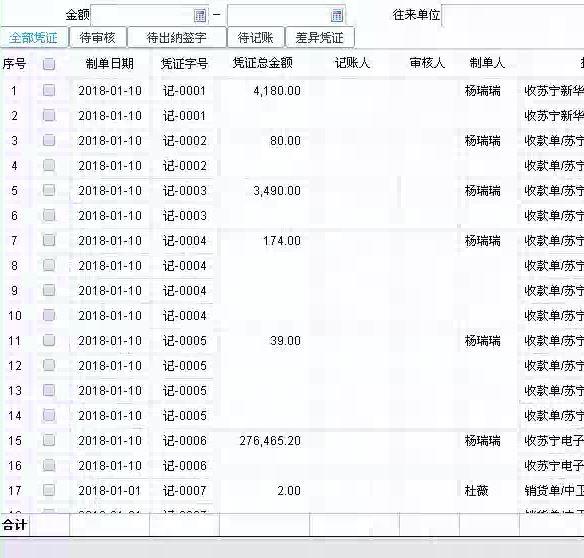Select amount cell 80.00
584x558 pixels.
tap(285, 141)
